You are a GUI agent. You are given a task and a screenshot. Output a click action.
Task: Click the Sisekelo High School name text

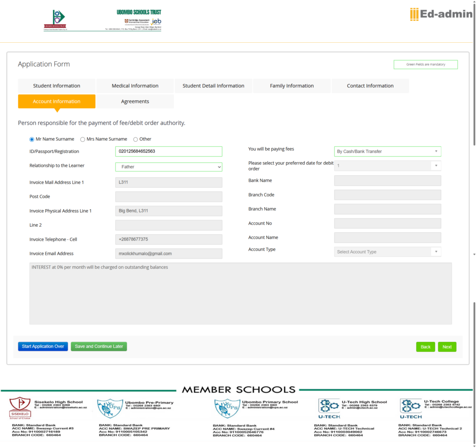point(58,402)
